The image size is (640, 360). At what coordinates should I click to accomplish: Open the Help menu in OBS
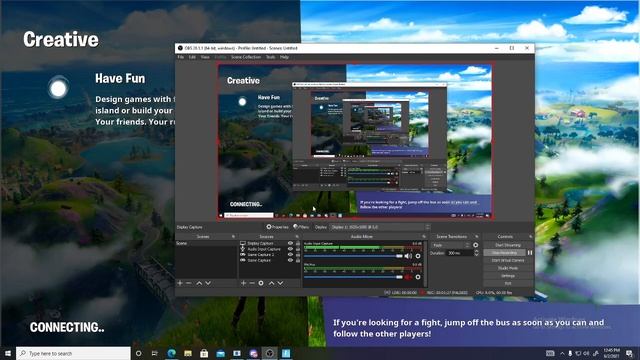click(284, 57)
